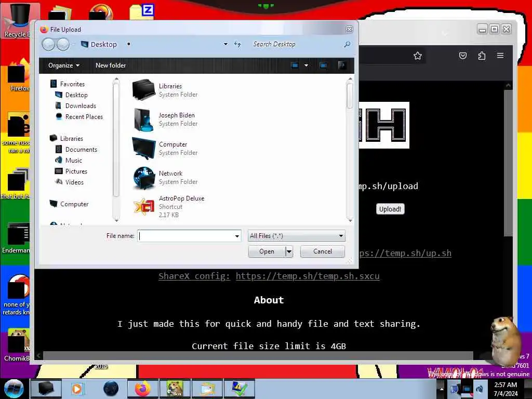Click the New folder toolbar button
532x399 pixels.
pyautogui.click(x=111, y=65)
